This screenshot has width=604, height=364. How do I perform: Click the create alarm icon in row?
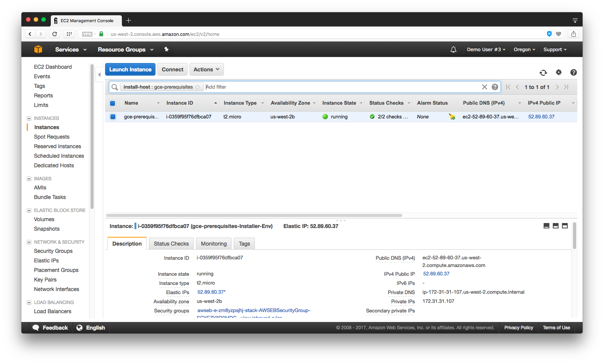(452, 117)
